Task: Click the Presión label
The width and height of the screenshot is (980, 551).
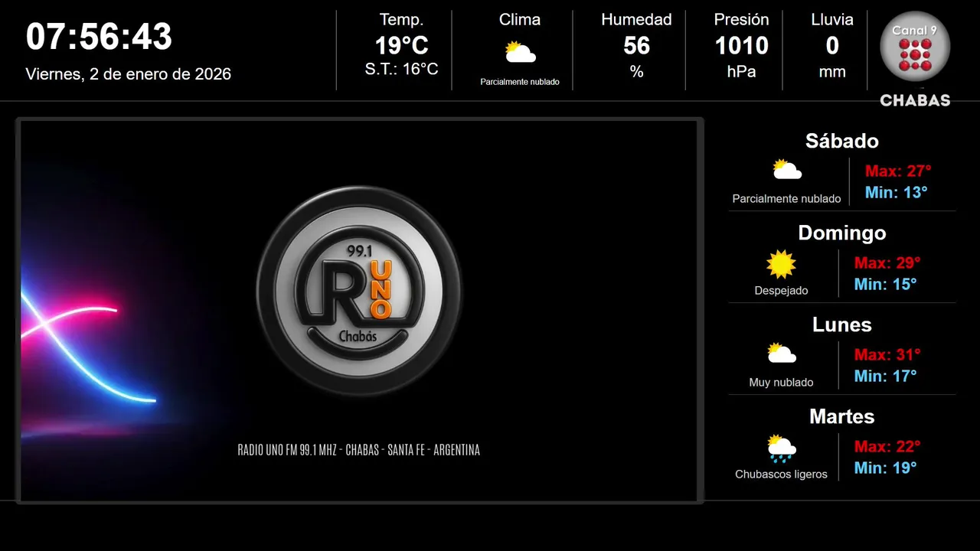Action: point(741,20)
